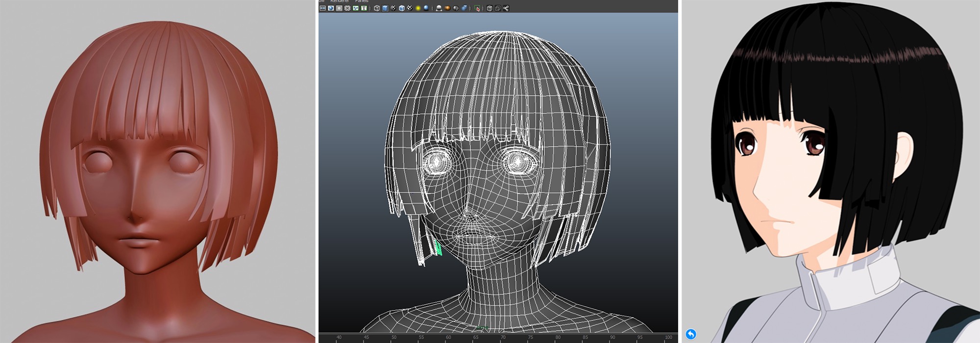Toggle use default material checker sphere

[x=393, y=8]
